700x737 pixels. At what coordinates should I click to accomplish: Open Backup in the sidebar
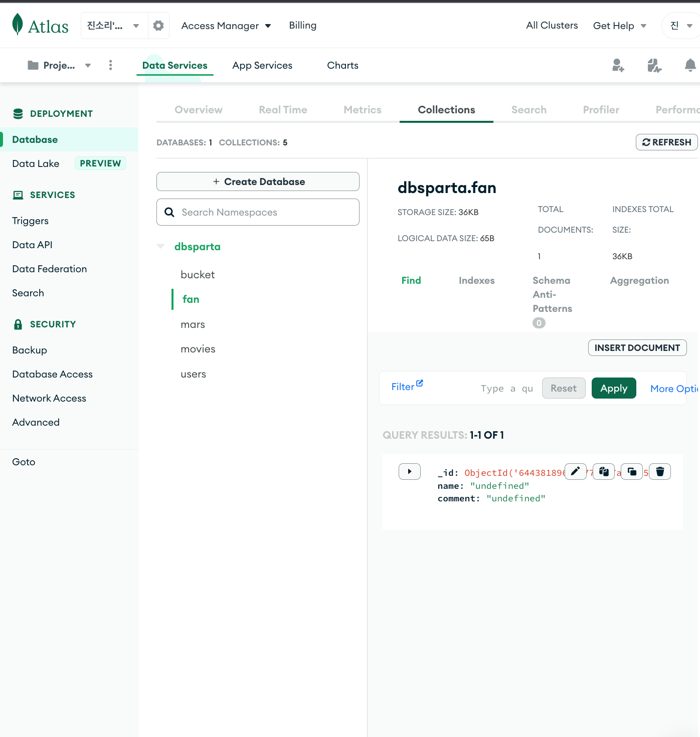coord(30,350)
